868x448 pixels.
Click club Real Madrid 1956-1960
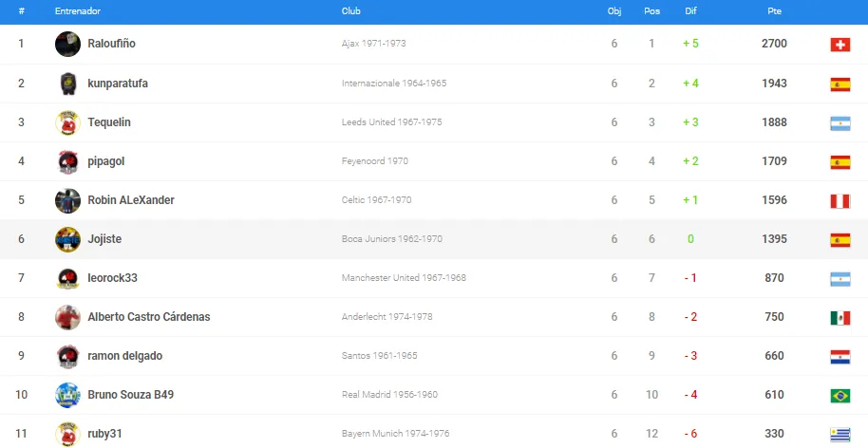click(389, 395)
